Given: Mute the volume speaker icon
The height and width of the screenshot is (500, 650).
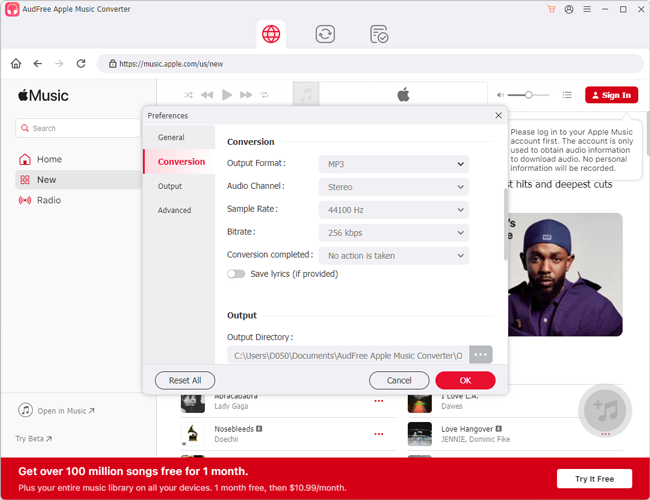Looking at the screenshot, I should click(500, 95).
